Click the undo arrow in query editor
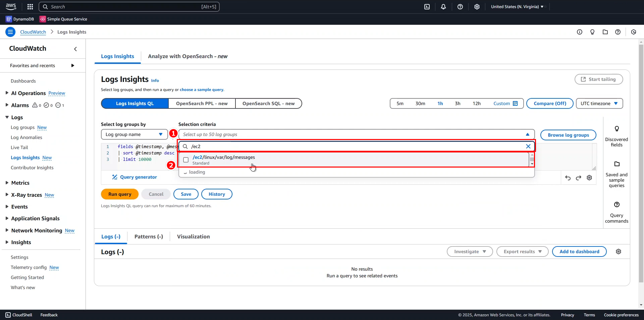The image size is (644, 320). [x=568, y=178]
